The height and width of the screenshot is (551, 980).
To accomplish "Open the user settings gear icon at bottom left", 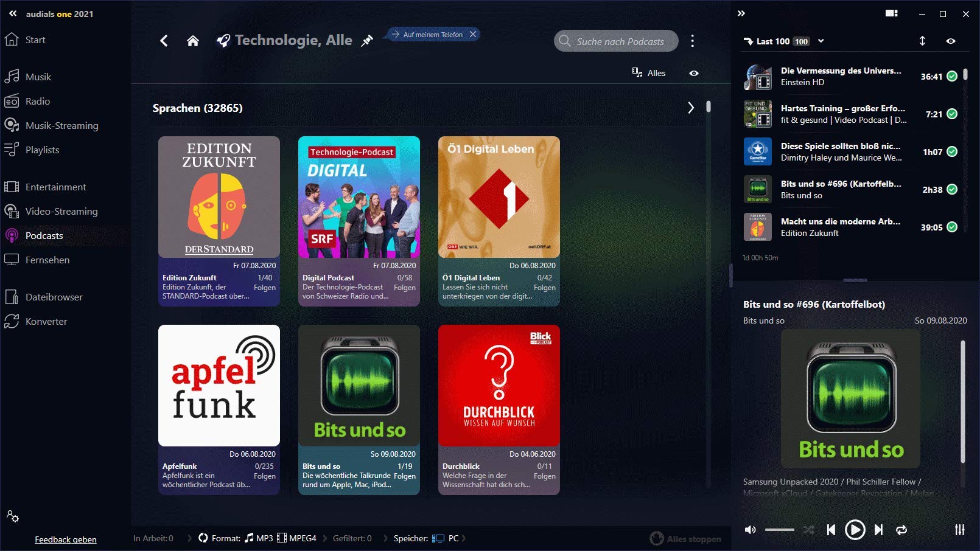I will coord(13,516).
